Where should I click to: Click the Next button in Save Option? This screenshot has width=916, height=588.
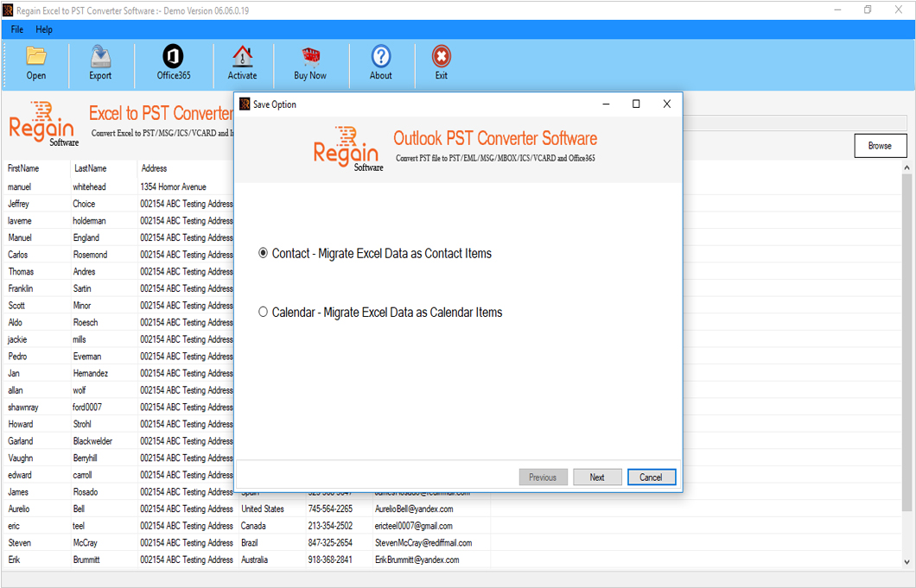(x=597, y=477)
